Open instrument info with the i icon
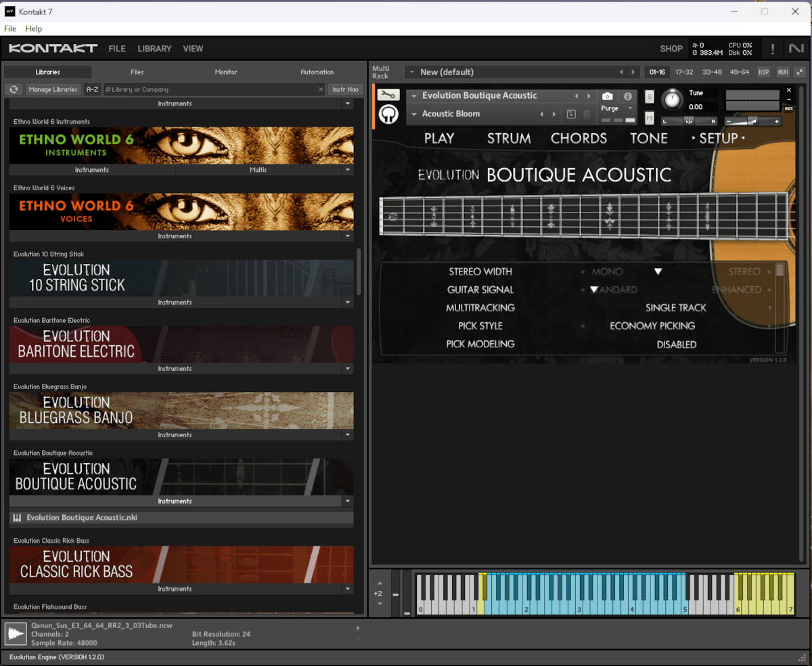 627,96
